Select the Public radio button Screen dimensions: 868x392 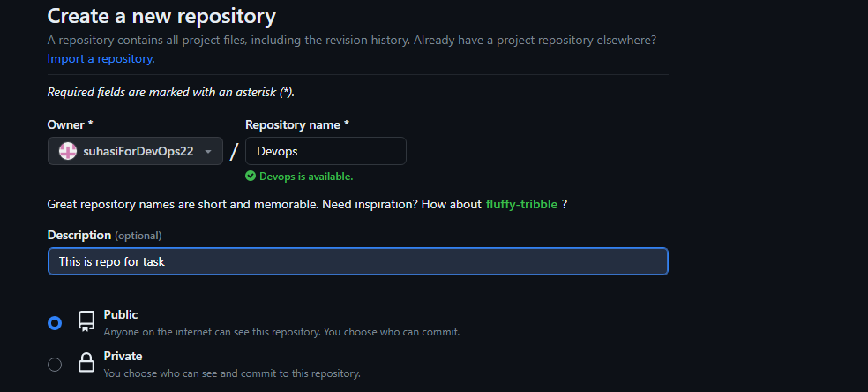coord(55,323)
